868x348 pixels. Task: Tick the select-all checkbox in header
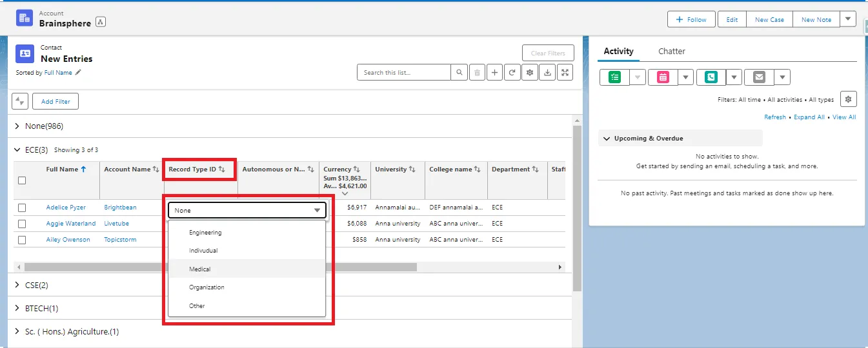tap(22, 180)
